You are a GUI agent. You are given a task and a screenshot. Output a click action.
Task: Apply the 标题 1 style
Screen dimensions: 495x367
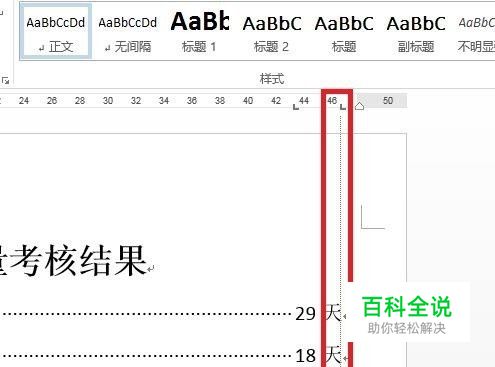[x=199, y=32]
